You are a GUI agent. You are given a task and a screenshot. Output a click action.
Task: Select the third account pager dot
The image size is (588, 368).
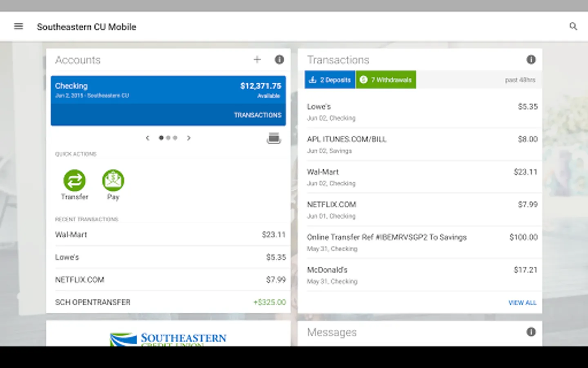[175, 138]
